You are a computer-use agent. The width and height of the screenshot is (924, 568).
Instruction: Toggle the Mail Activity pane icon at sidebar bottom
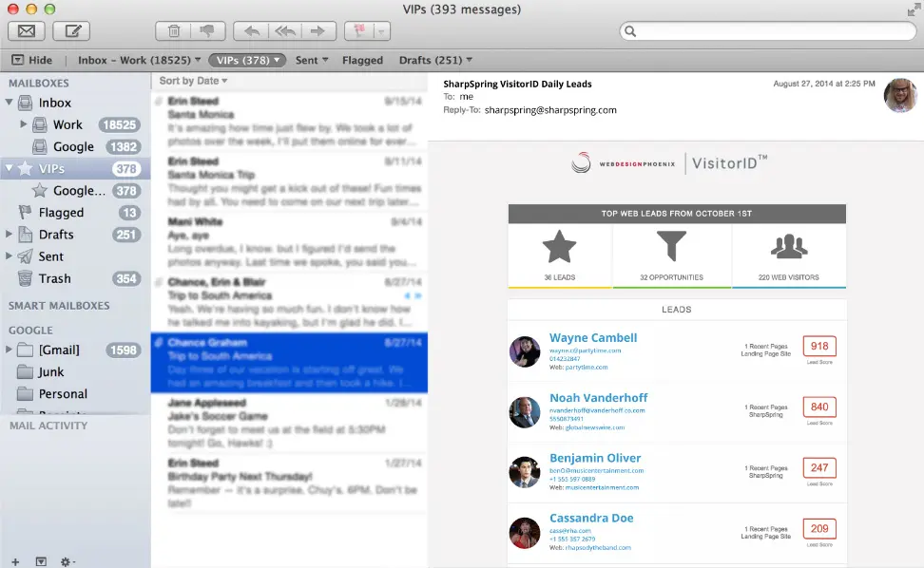[x=41, y=562]
